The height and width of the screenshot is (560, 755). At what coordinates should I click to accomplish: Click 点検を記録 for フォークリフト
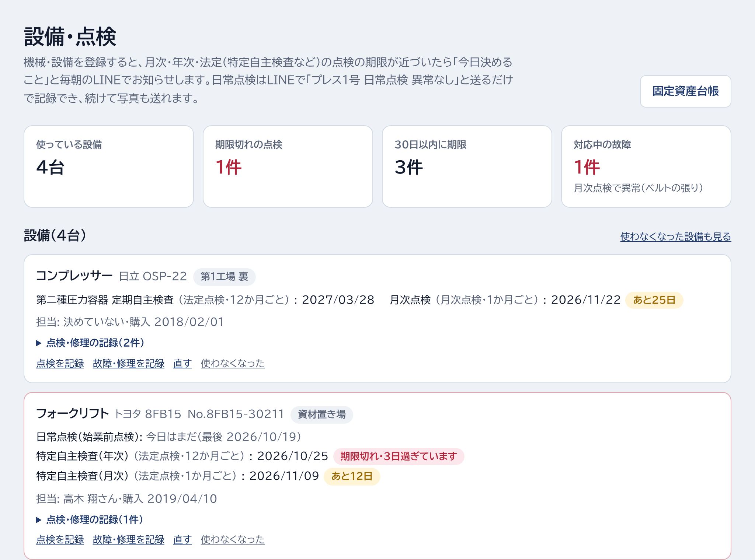tap(60, 540)
